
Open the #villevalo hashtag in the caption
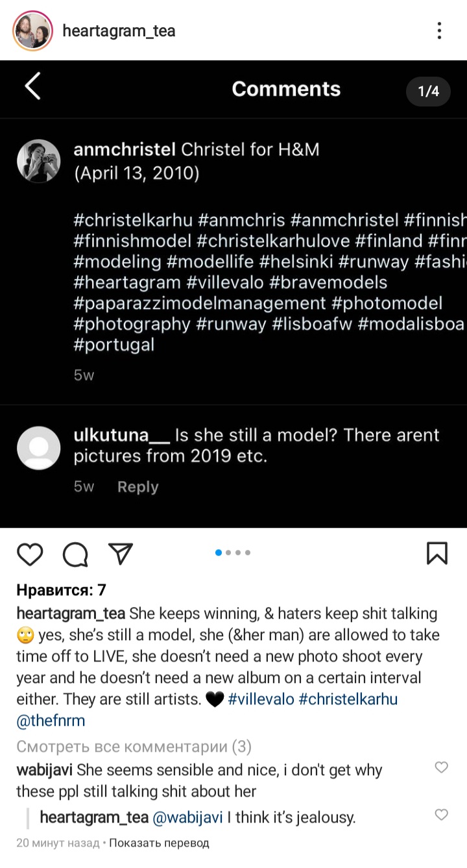tap(262, 699)
